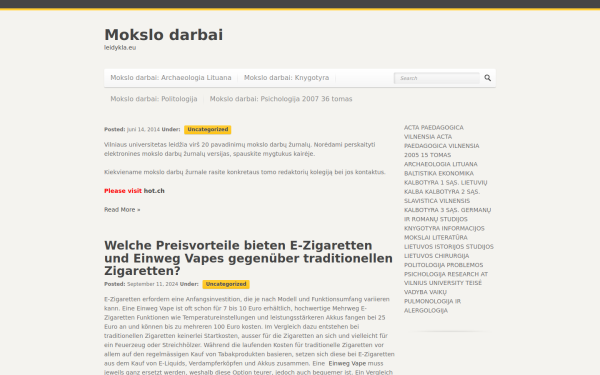Click Uncategorized tag on June 14 post
The width and height of the screenshot is (600, 375).
[x=207, y=130]
